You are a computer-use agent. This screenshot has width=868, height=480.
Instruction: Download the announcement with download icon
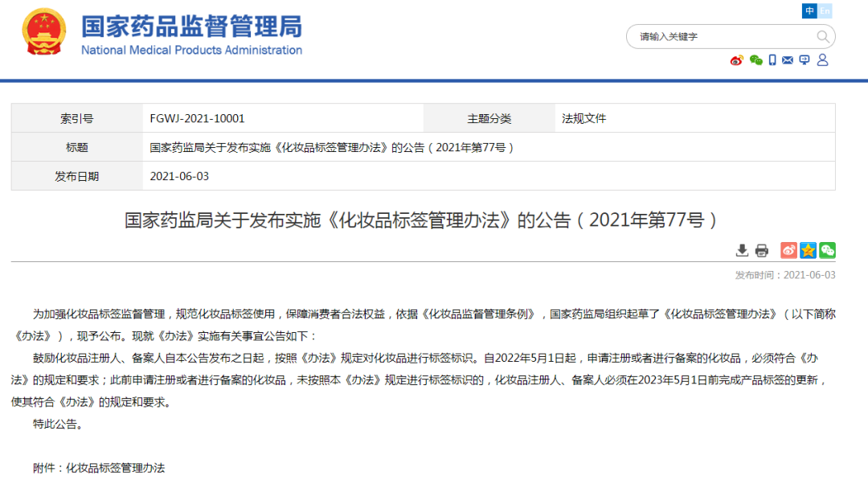(742, 250)
